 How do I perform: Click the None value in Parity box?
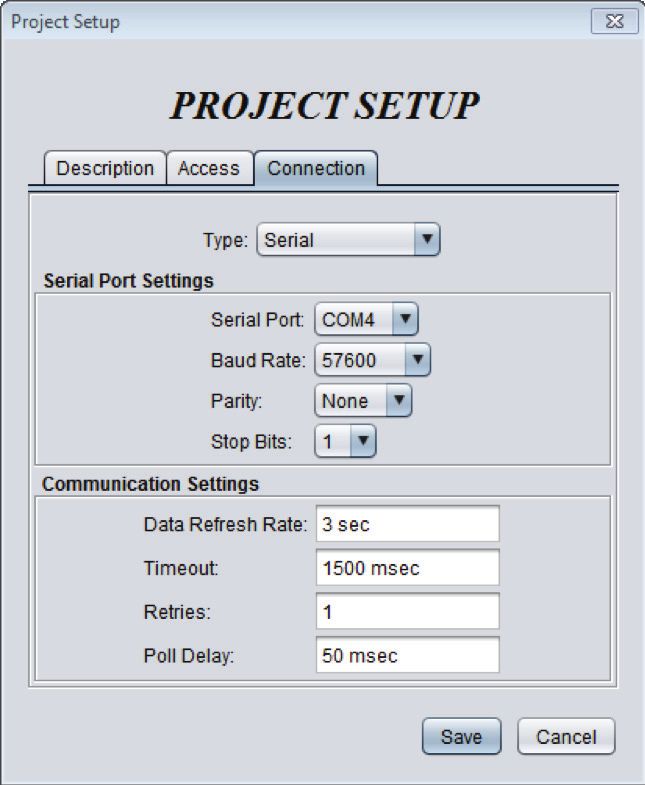click(345, 401)
